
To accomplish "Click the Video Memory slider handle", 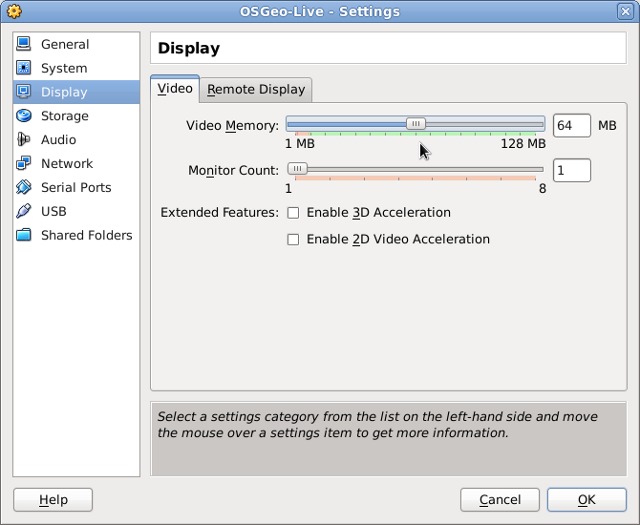I will 416,124.
